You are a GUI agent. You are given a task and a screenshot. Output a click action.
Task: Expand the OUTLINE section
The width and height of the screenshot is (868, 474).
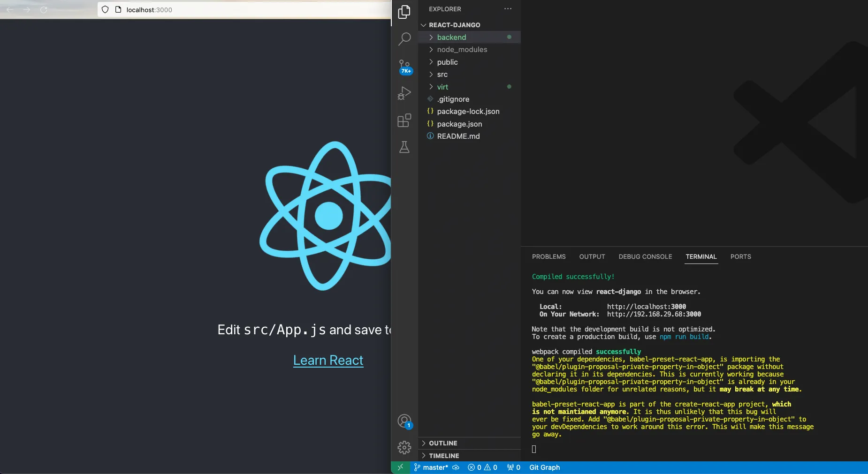(469, 443)
